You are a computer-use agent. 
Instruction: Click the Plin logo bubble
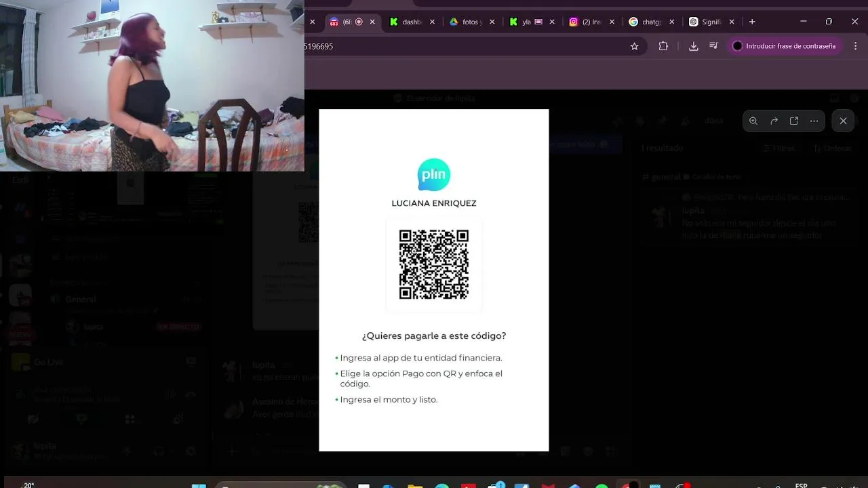point(434,175)
